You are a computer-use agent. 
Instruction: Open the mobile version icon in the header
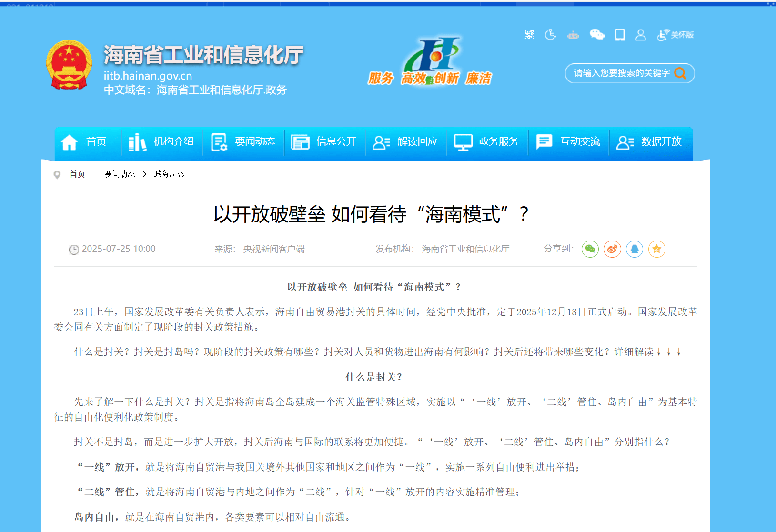619,35
